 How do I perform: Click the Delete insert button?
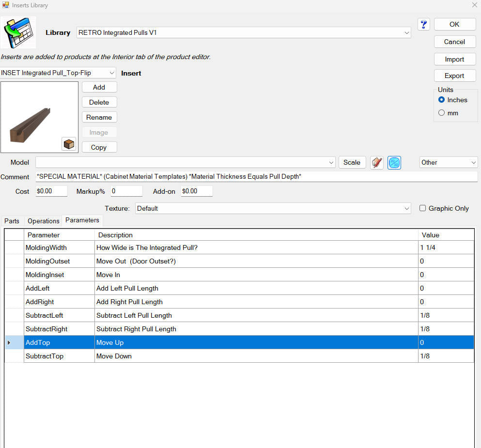[x=99, y=102]
